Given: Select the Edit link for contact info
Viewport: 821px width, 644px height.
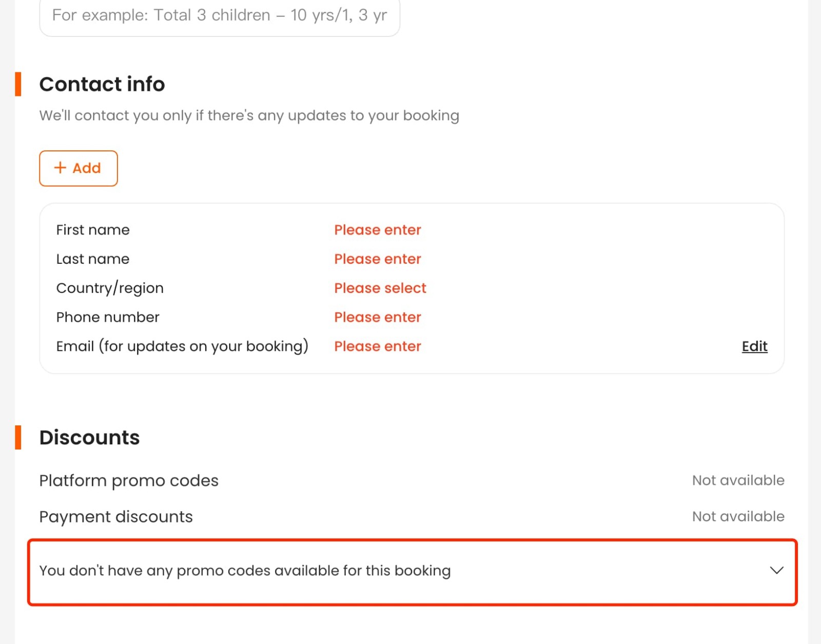Looking at the screenshot, I should coord(754,346).
